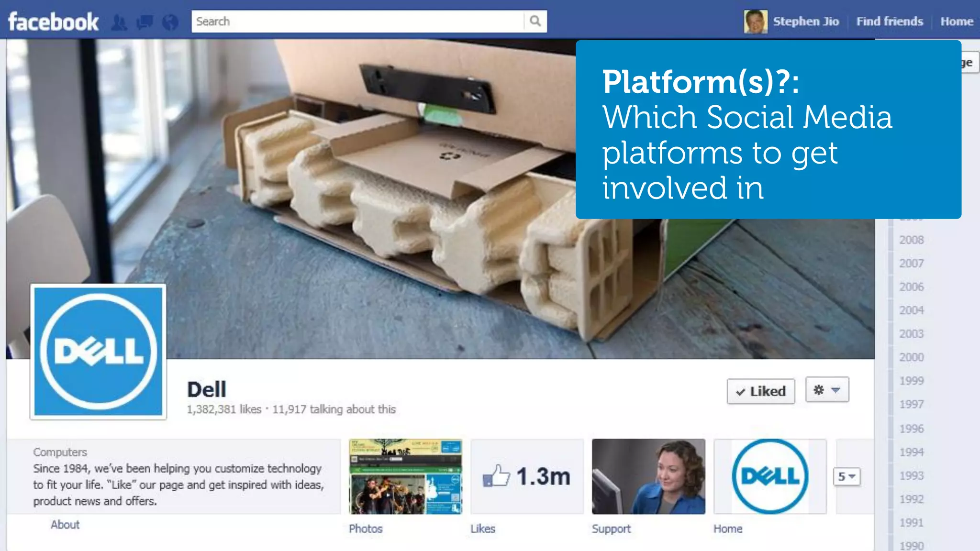Click the search magnifier button

pyautogui.click(x=535, y=21)
